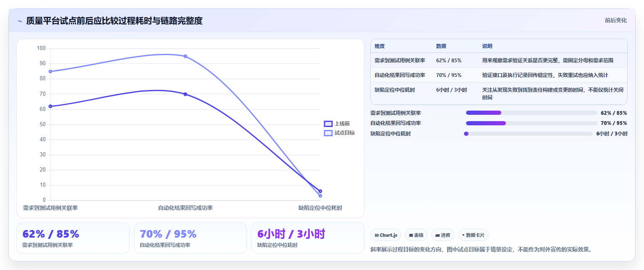Click the description of 自动化结果回写成功率 row

pyautogui.click(x=545, y=75)
